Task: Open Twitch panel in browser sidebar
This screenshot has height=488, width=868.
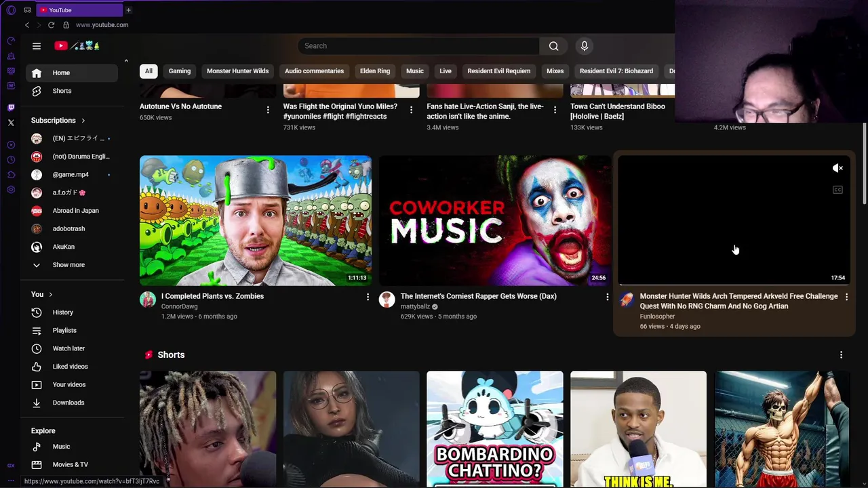Action: [11, 107]
